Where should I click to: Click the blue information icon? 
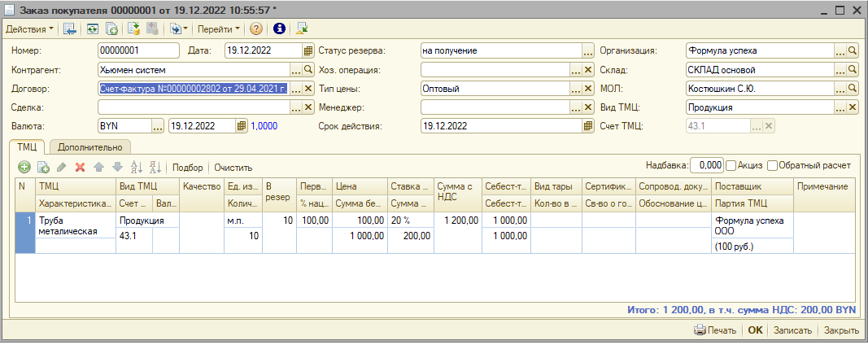pos(279,29)
